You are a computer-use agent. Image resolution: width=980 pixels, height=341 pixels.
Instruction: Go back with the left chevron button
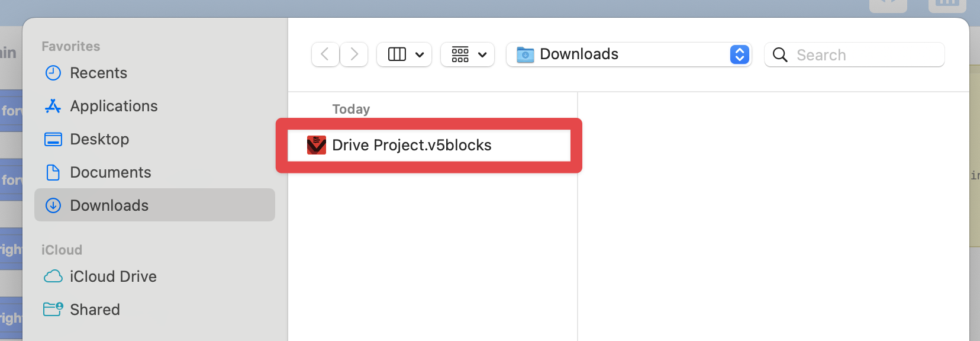[x=325, y=54]
